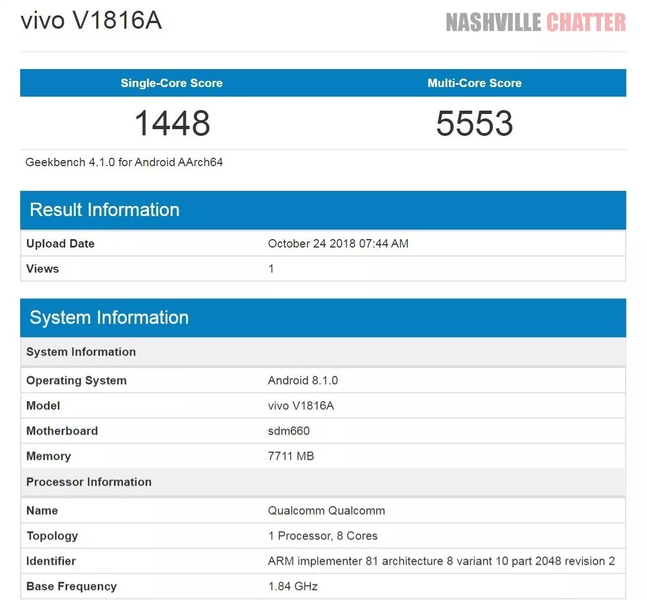Click the single-core score value 1448

pyautogui.click(x=172, y=123)
